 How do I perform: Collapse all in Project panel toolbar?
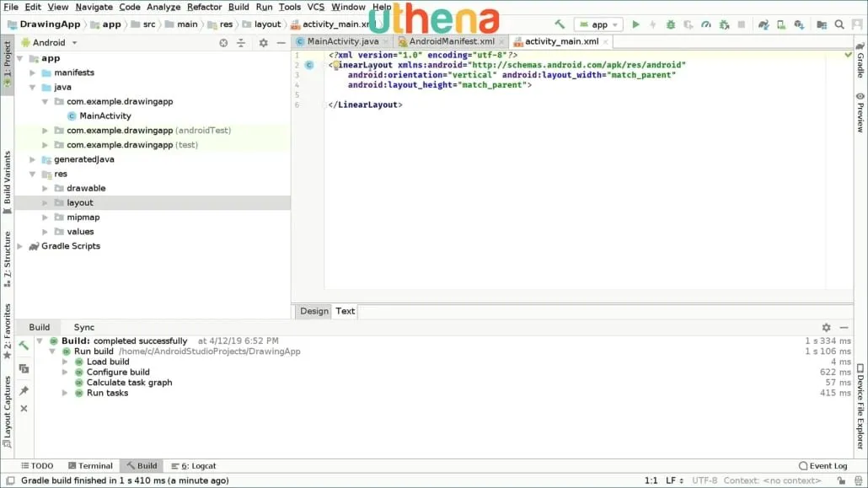click(241, 43)
